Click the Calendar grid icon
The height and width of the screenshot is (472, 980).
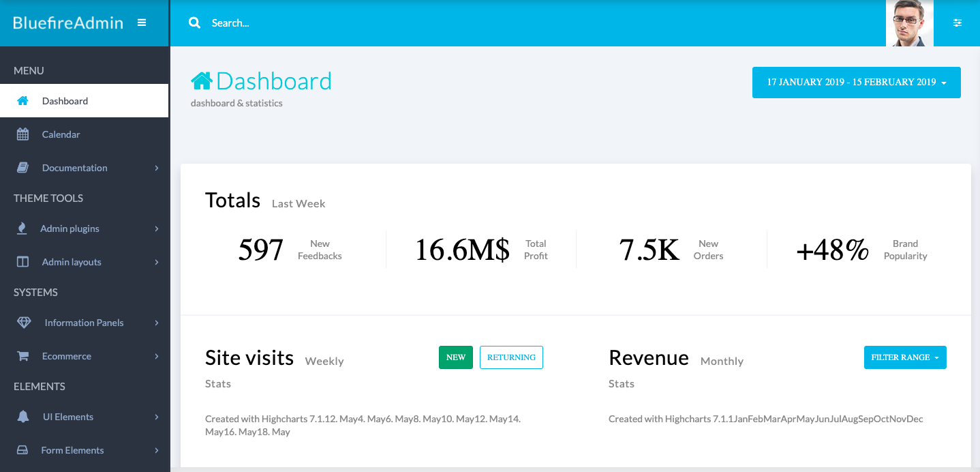tap(22, 134)
